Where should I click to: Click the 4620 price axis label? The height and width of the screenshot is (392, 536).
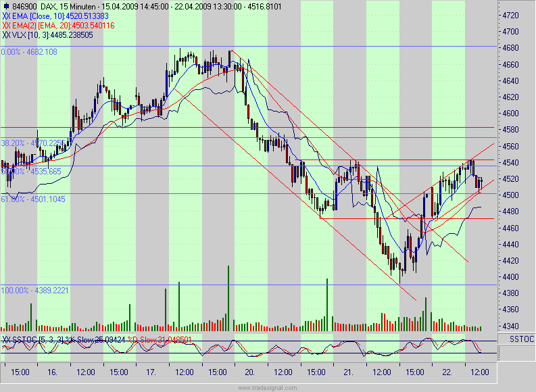pyautogui.click(x=511, y=97)
